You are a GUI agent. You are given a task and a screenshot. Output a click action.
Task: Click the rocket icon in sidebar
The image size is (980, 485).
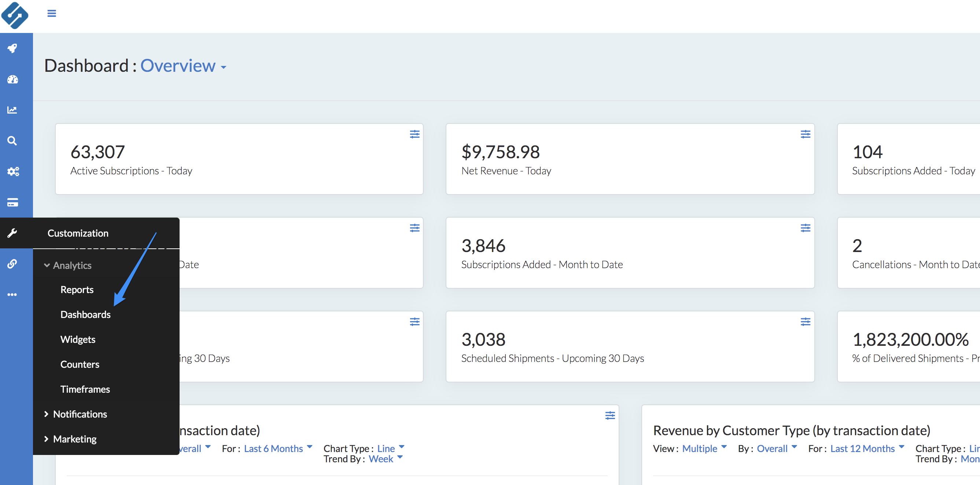[x=12, y=48]
